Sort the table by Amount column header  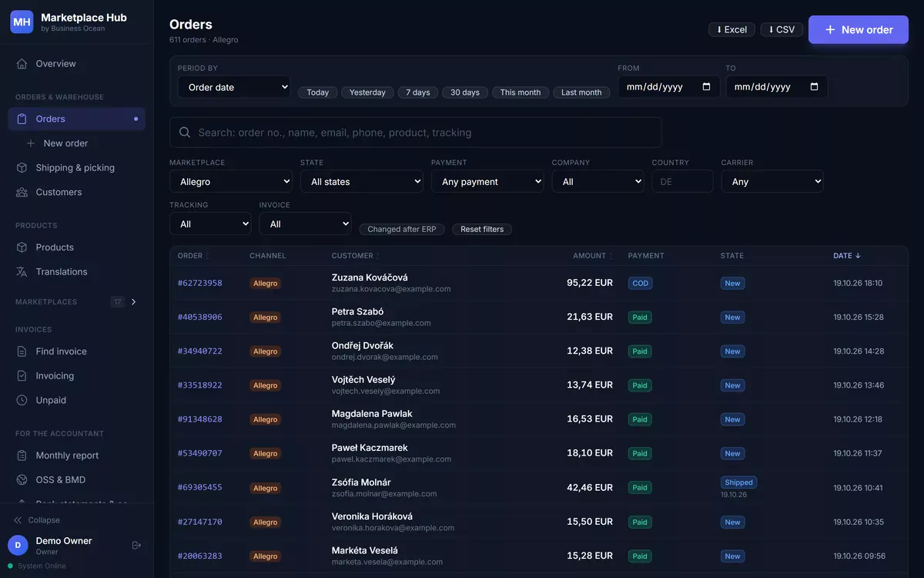593,256
